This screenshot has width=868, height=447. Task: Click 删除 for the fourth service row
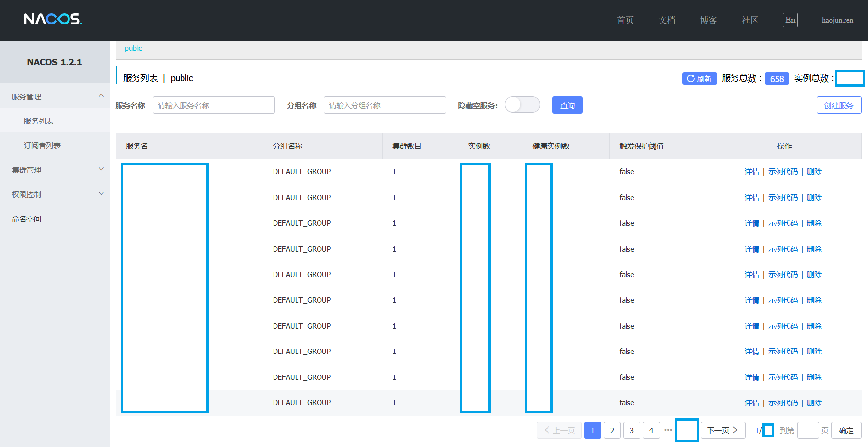(x=814, y=249)
